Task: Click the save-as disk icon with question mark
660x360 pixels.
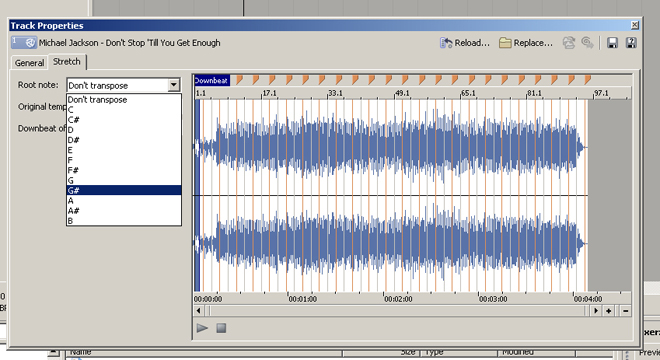Action: point(631,43)
